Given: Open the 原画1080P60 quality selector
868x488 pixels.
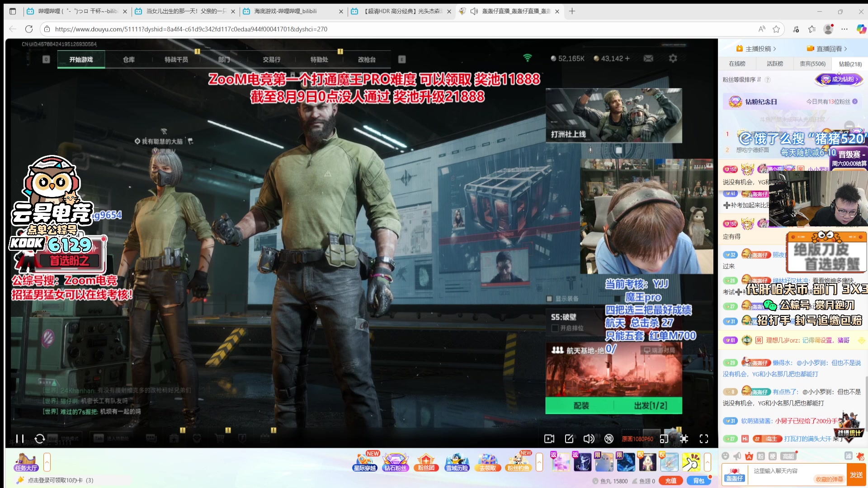Looking at the screenshot, I should [637, 439].
